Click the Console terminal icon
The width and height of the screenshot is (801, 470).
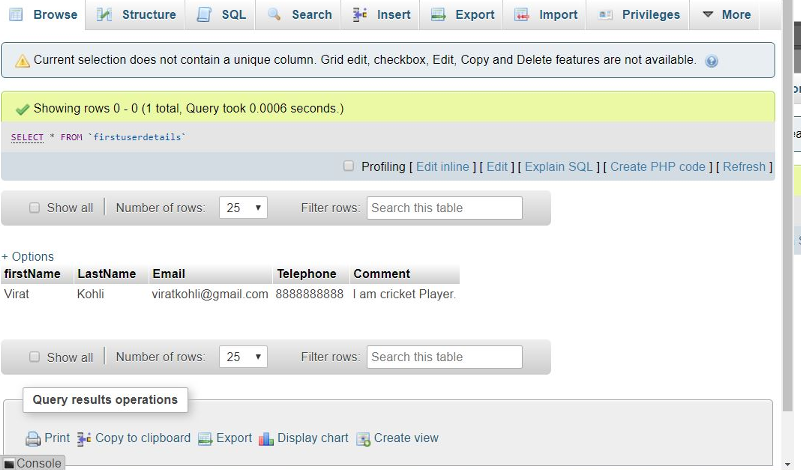(x=9, y=464)
